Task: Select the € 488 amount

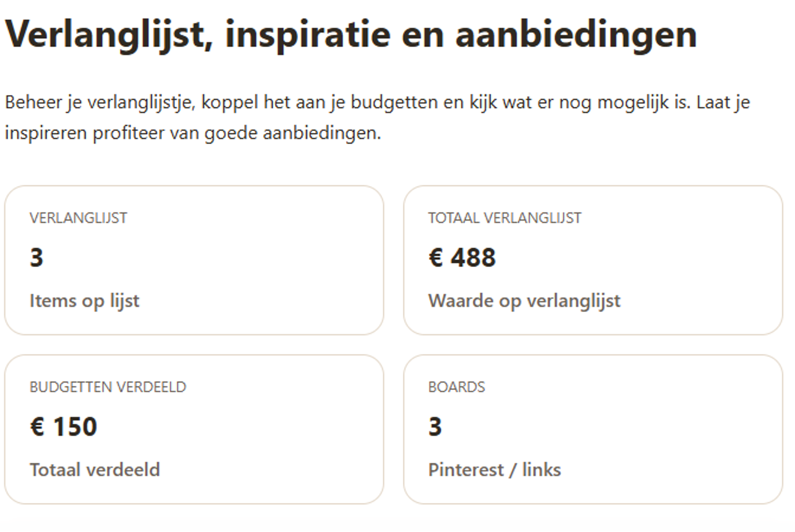Action: click(461, 257)
